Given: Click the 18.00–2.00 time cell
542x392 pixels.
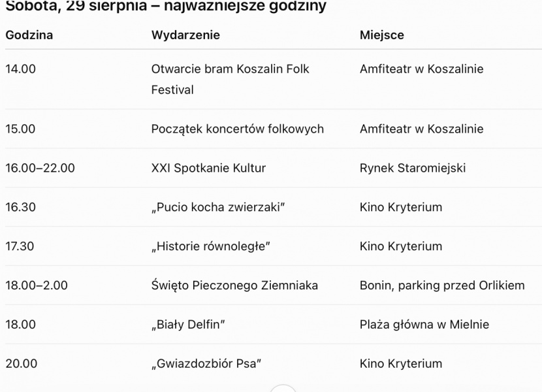Looking at the screenshot, I should pos(37,285).
